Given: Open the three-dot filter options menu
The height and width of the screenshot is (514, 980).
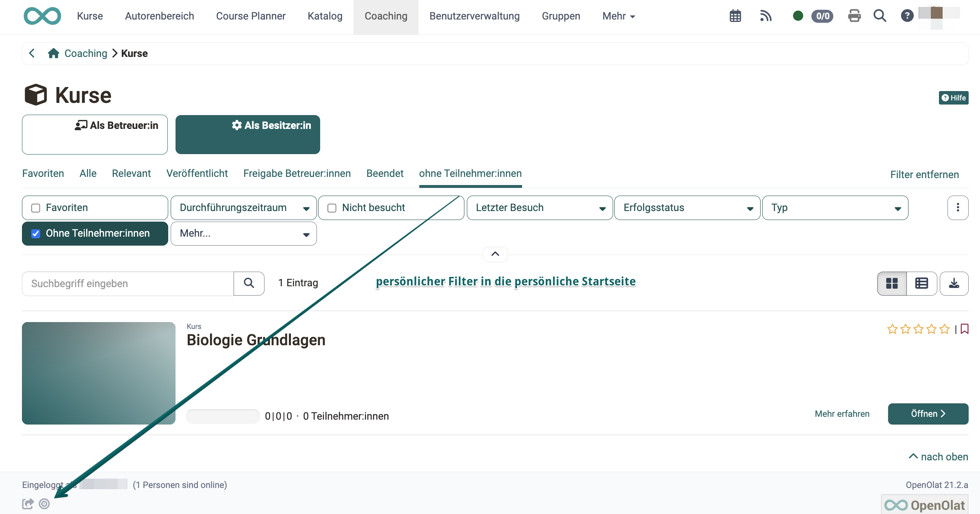Looking at the screenshot, I should (x=958, y=208).
